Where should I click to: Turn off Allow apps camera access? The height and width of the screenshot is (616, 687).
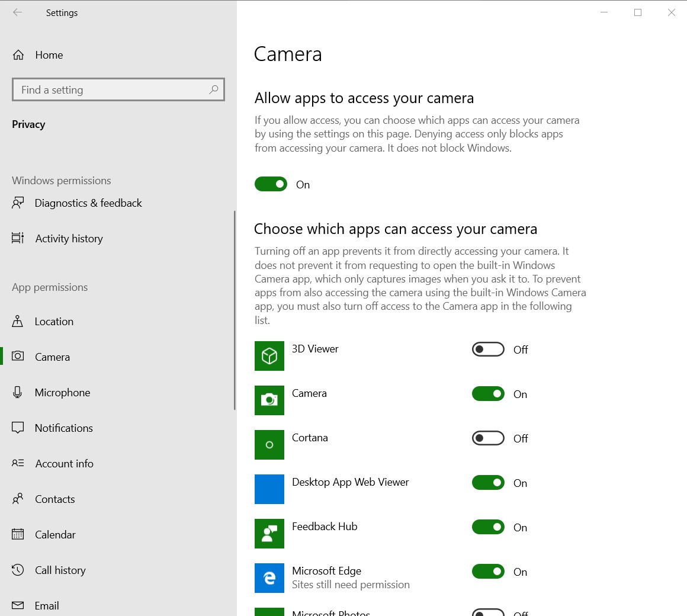click(271, 184)
